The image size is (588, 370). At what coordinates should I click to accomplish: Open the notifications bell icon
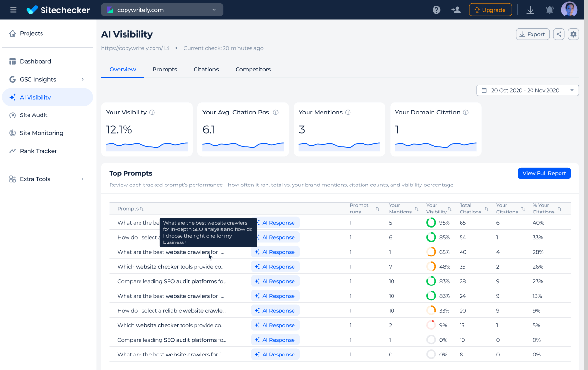pyautogui.click(x=549, y=10)
